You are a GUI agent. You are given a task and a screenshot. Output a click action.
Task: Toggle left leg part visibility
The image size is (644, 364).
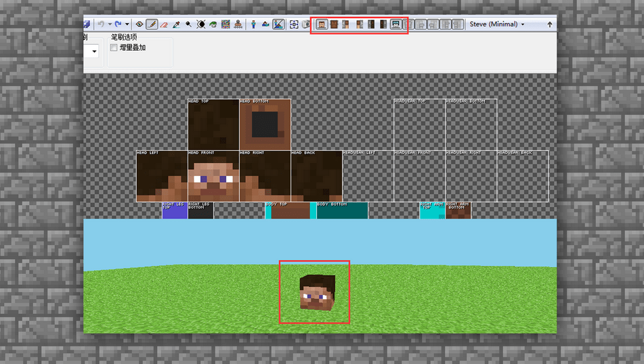pos(371,24)
